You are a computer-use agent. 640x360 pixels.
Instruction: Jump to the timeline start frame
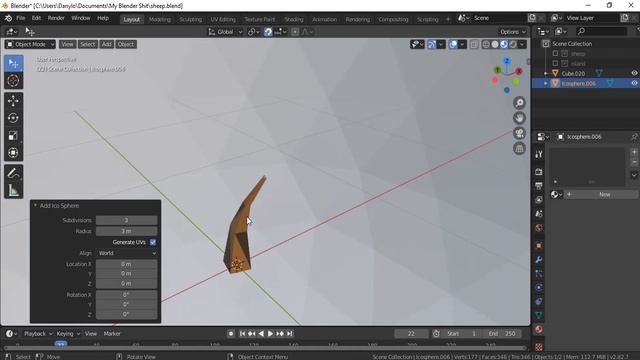tap(242, 333)
